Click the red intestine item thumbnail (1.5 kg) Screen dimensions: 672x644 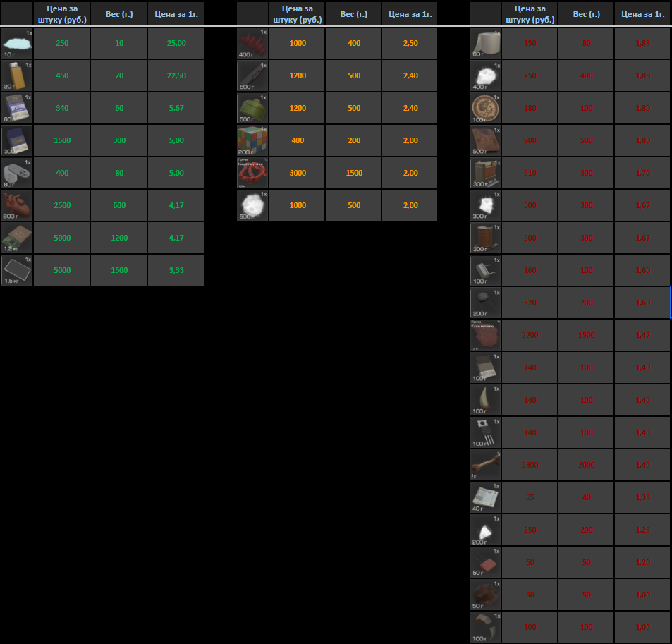pyautogui.click(x=252, y=173)
